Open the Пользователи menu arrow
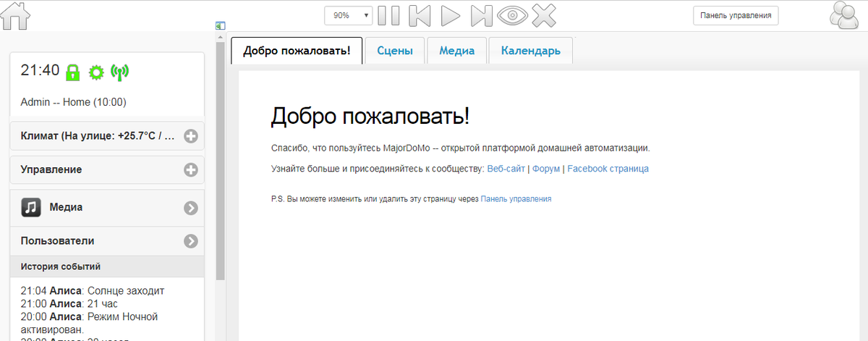 coord(191,241)
